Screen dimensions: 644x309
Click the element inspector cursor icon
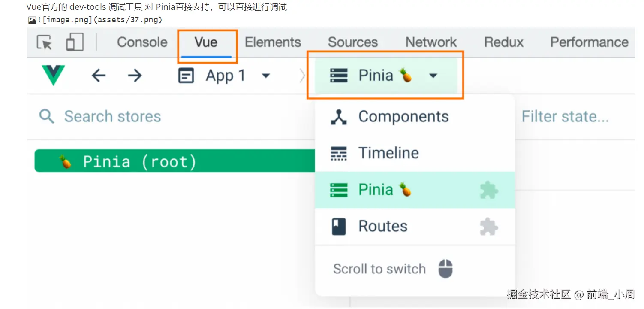click(44, 42)
